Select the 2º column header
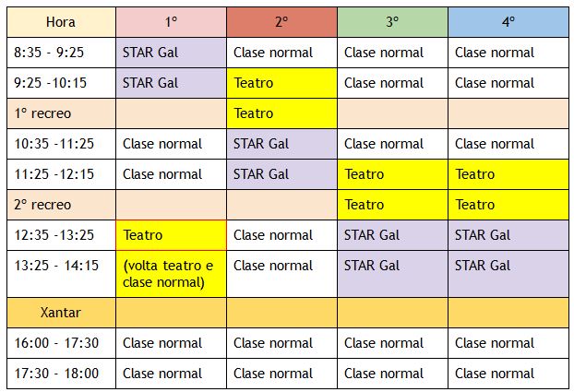The image size is (574, 392). [x=281, y=22]
